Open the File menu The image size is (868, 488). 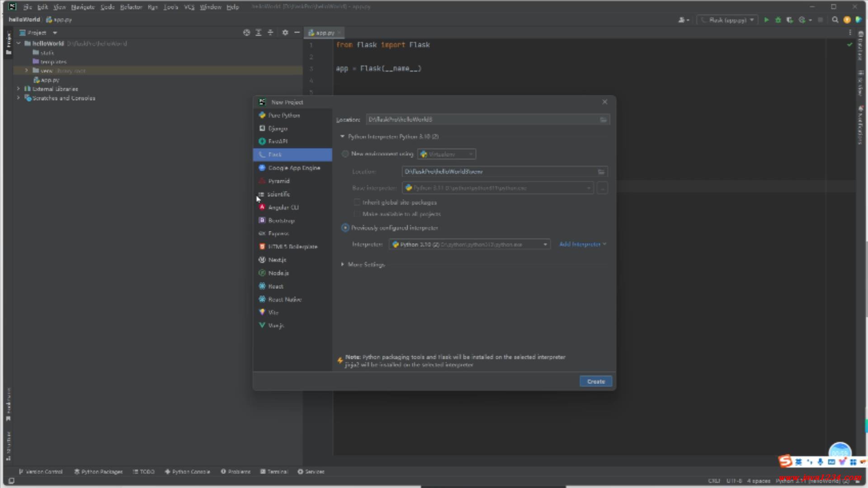(28, 7)
